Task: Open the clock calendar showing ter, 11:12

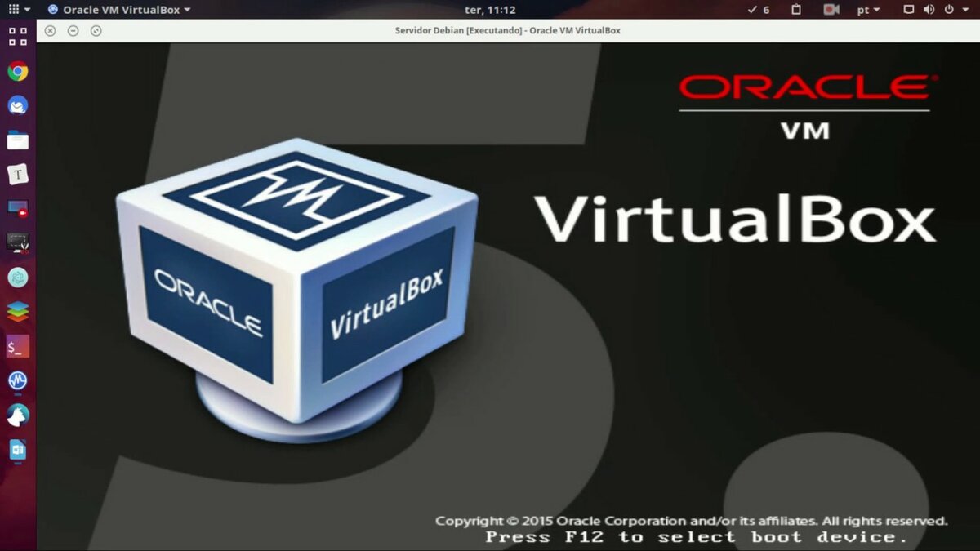Action: [x=490, y=10]
